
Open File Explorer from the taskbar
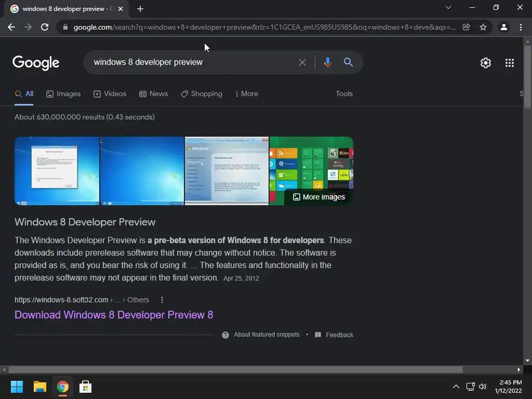(x=39, y=387)
